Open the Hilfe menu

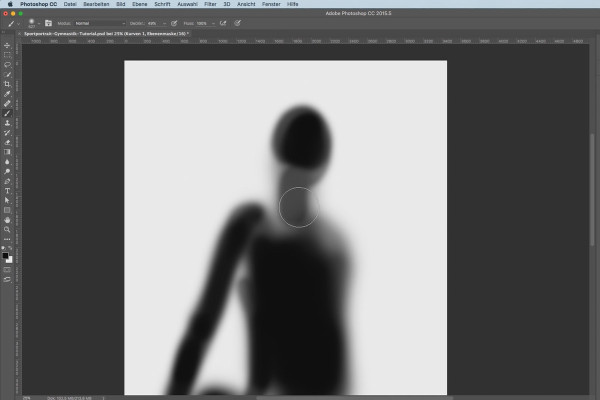click(293, 4)
